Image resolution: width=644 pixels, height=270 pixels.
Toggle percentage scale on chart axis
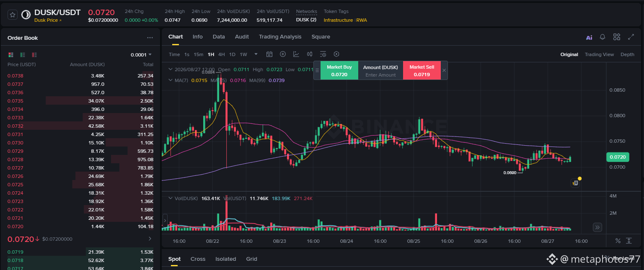618,241
